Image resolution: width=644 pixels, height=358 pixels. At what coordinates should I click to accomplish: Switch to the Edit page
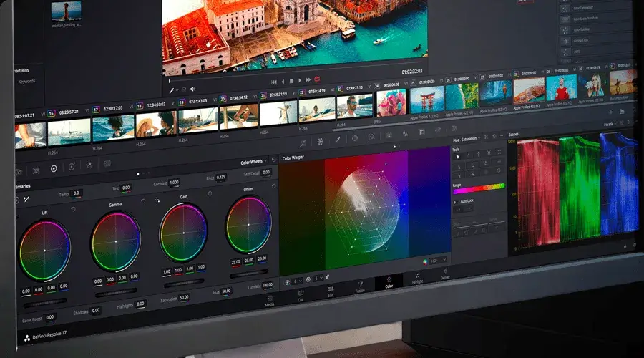(330, 291)
